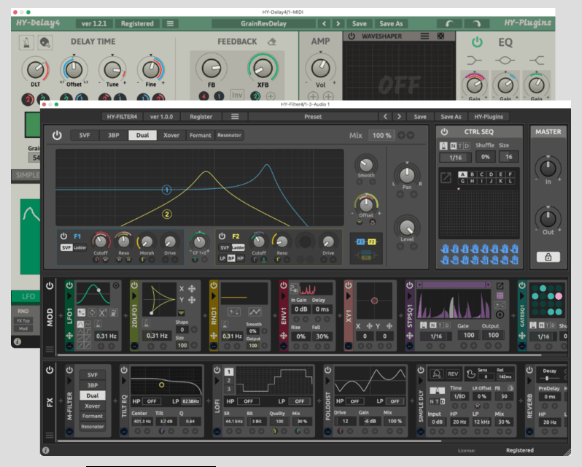Toggle the F1 filter power button
This screenshot has width=582, height=467.
click(x=63, y=236)
